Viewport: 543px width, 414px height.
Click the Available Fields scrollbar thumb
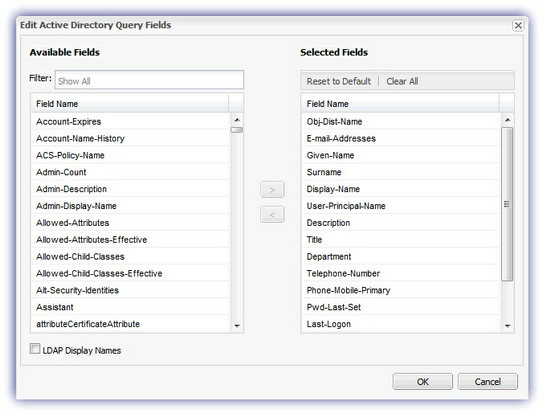(x=237, y=130)
